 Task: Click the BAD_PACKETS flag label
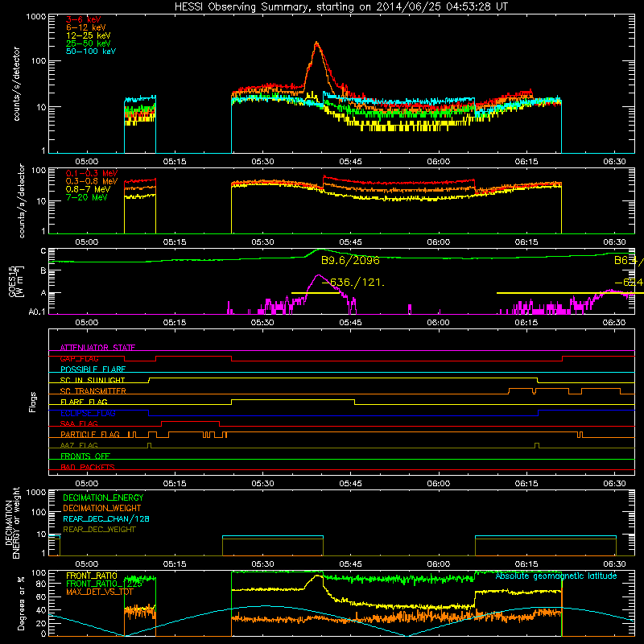(x=88, y=467)
